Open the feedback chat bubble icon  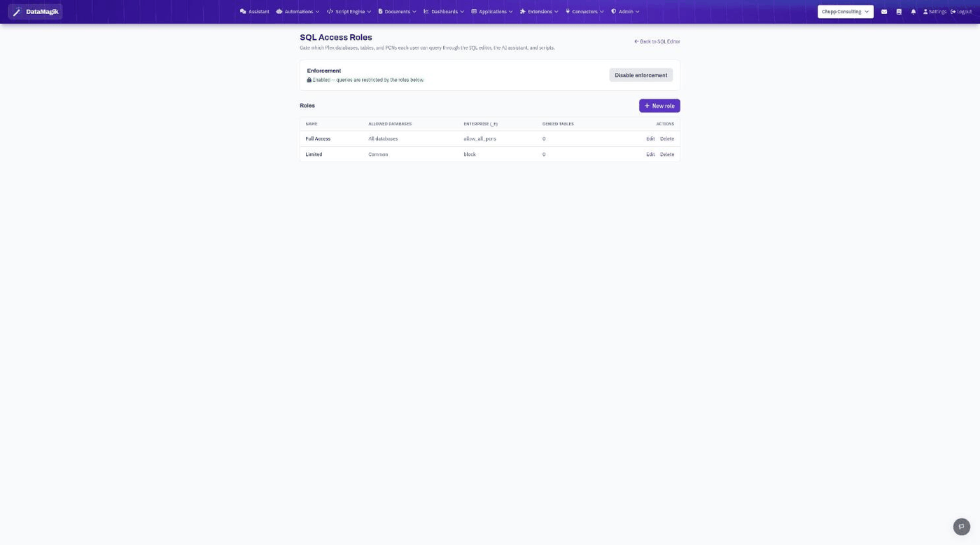(962, 527)
